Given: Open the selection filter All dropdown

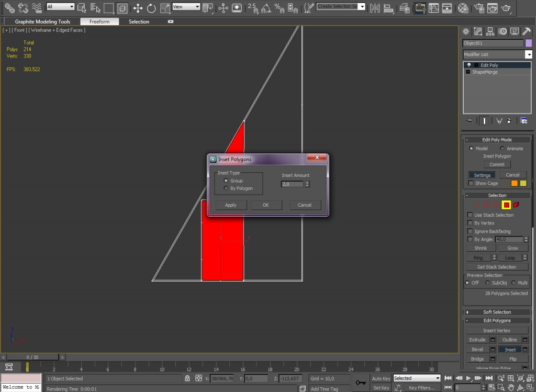Looking at the screenshot, I should (61, 6).
